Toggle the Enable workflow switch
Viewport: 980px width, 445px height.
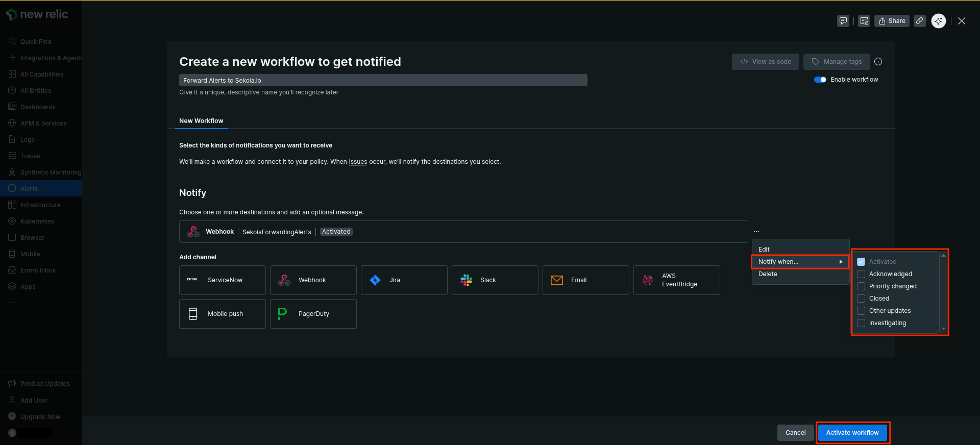(820, 80)
